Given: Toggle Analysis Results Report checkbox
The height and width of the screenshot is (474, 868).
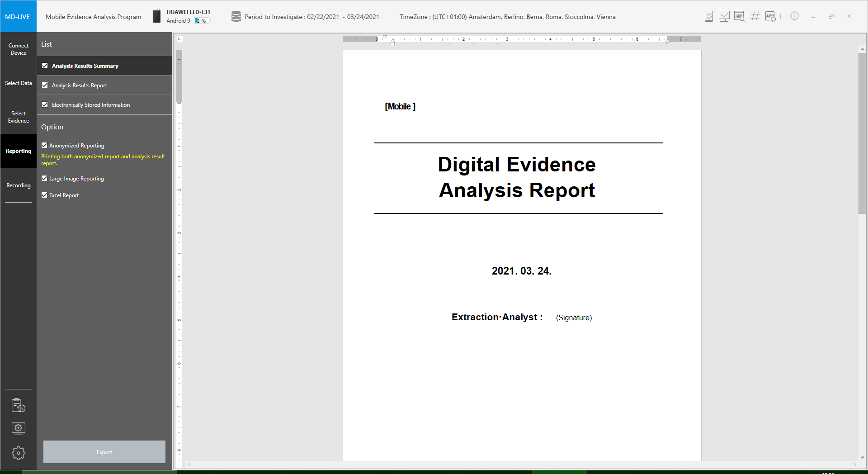Looking at the screenshot, I should pos(45,85).
